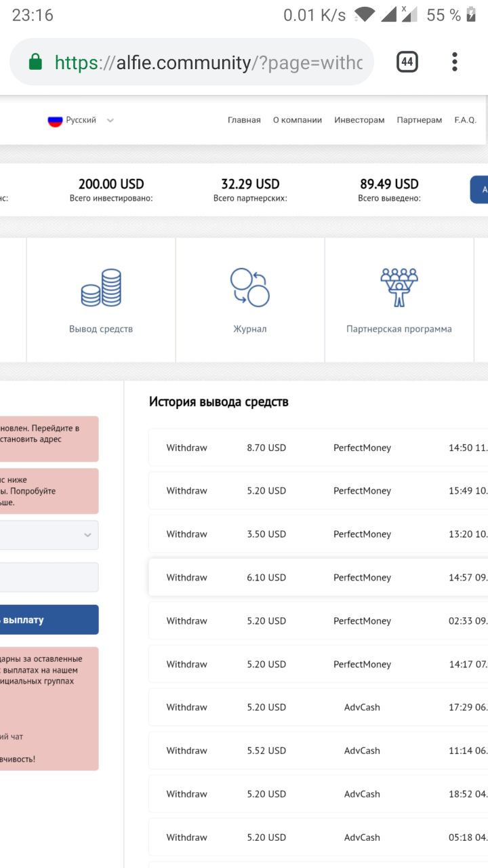488x868 pixels.
Task: Click the 02:33 PerfectMoney withdrawal entry
Action: point(318,621)
